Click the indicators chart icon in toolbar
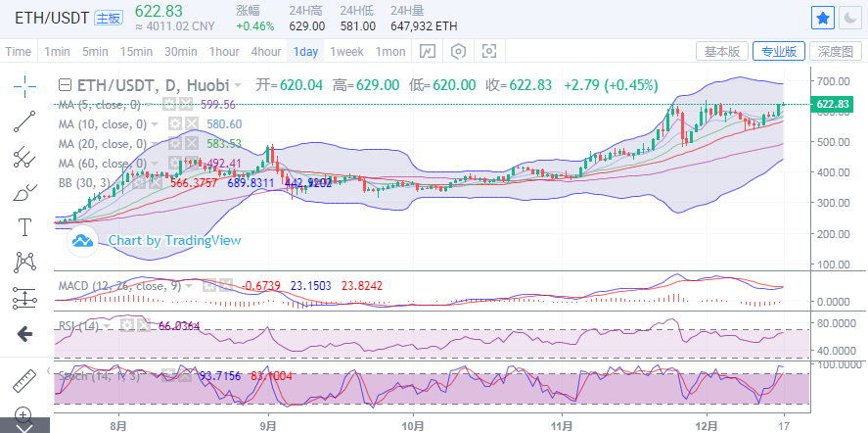 click(x=428, y=51)
